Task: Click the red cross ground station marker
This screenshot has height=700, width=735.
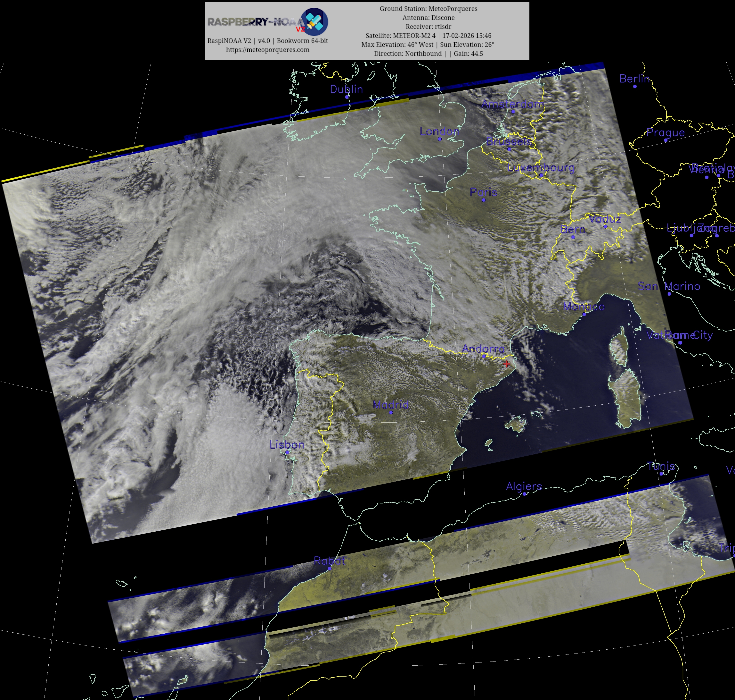Action: pyautogui.click(x=506, y=363)
